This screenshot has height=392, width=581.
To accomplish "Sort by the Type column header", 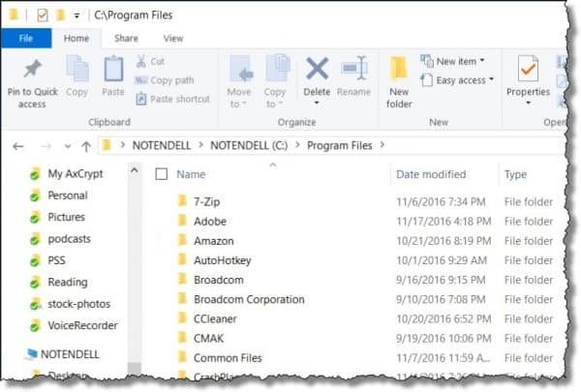I will [515, 174].
